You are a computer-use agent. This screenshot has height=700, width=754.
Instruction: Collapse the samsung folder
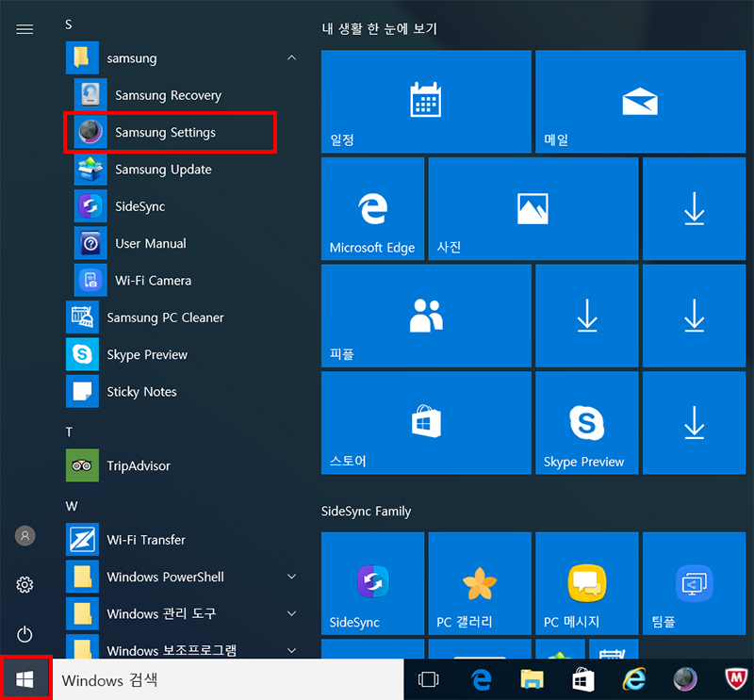click(291, 57)
